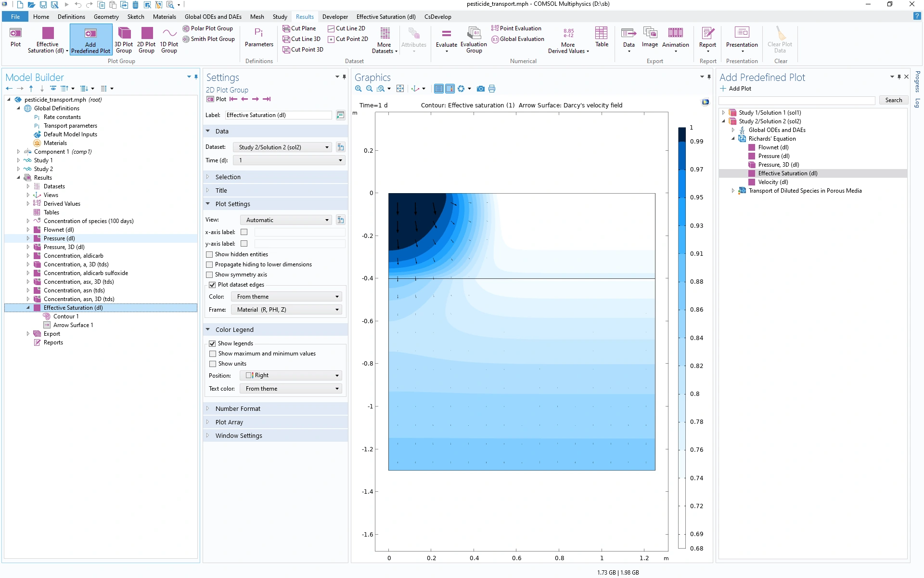The height and width of the screenshot is (578, 924).
Task: Enable Show hidden entities checkbox
Action: point(209,254)
